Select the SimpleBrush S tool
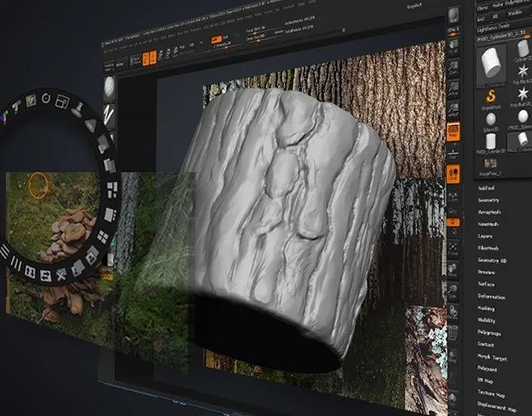Screen dimensions: 532x416 [x=490, y=98]
